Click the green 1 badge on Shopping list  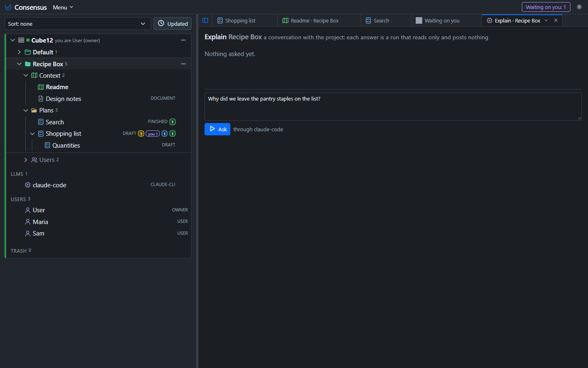tap(173, 134)
